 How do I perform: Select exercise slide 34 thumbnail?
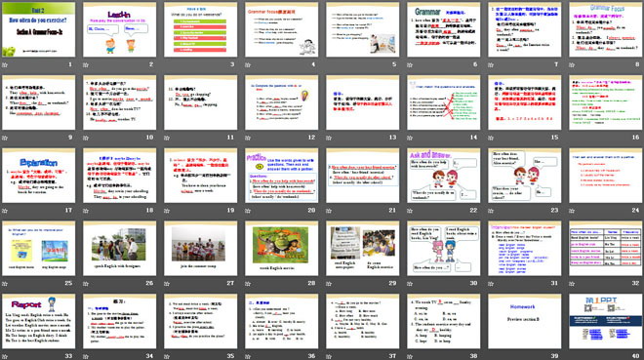click(x=119, y=321)
